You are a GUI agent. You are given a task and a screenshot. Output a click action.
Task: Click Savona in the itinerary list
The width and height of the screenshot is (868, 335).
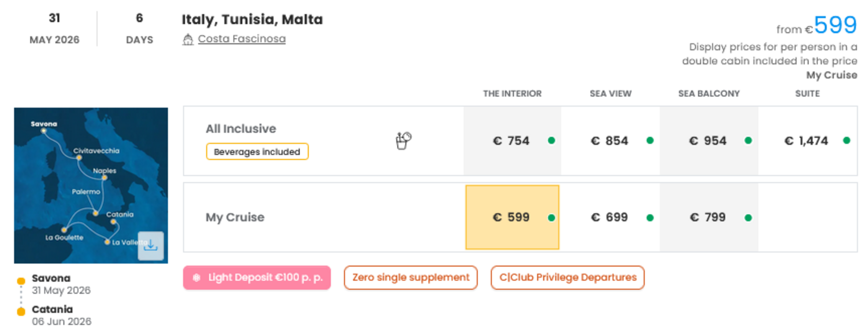(x=51, y=278)
